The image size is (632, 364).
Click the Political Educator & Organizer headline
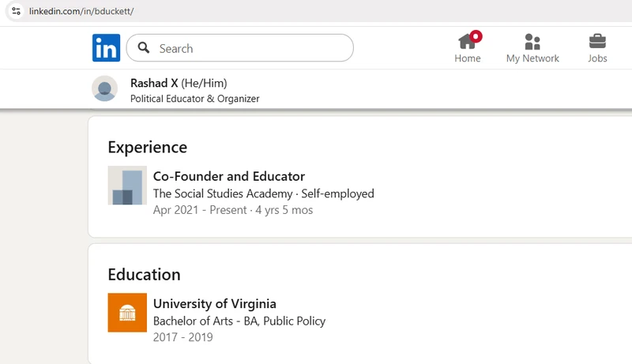194,99
